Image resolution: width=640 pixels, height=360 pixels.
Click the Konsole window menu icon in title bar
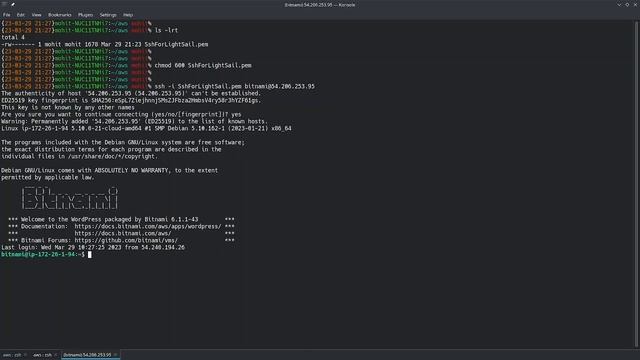tap(4, 4)
